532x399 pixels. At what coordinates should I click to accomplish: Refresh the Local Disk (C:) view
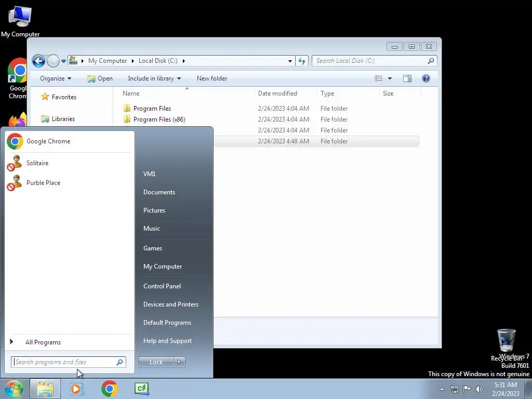[302, 61]
